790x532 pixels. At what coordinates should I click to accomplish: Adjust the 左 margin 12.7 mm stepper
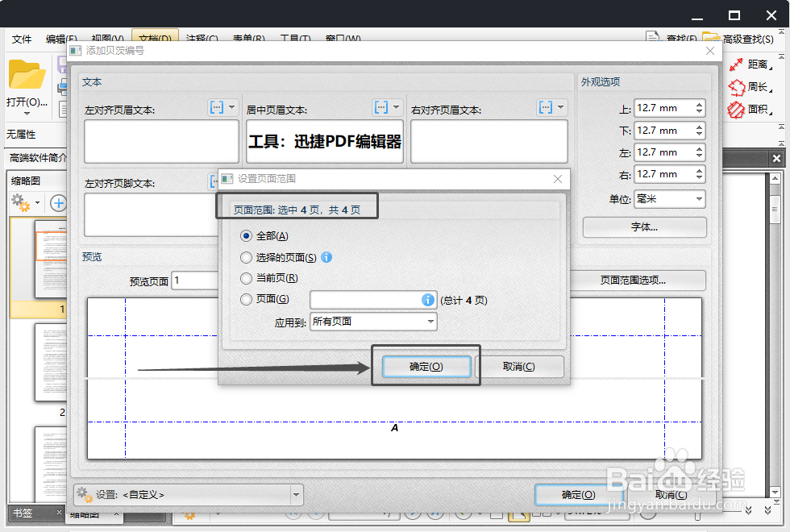click(x=700, y=152)
